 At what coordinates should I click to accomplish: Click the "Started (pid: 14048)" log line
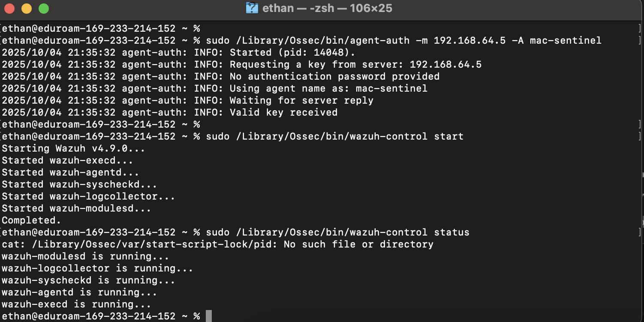[292, 53]
